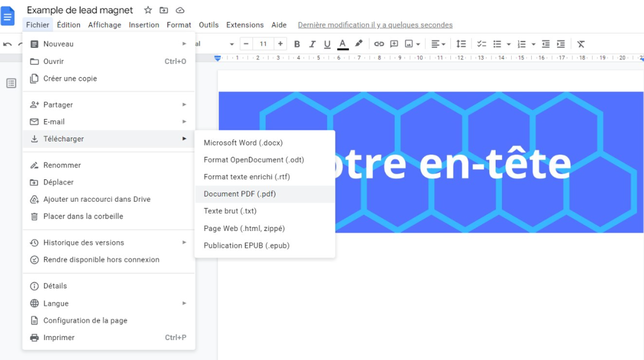Viewport: 644px width, 360px height.
Task: Choose Créer une copie from Fichier menu
Action: (x=70, y=78)
